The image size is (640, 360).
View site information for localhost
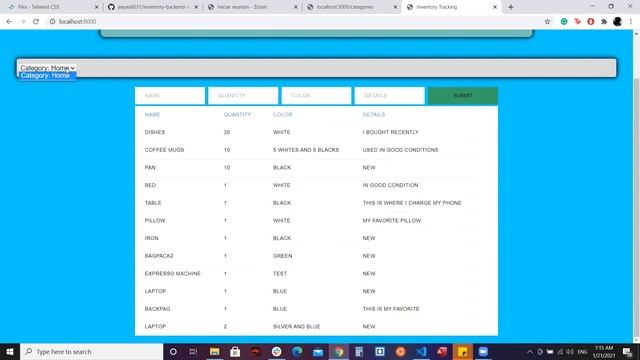click(x=52, y=22)
